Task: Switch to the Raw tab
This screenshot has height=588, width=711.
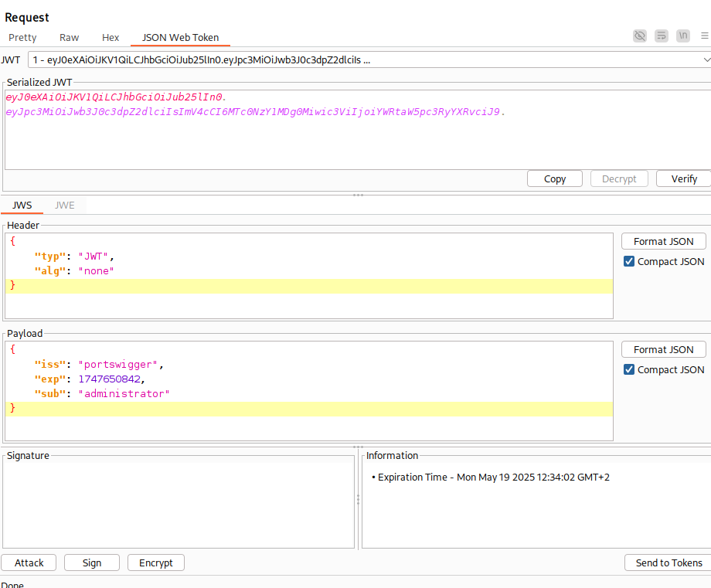Action: pyautogui.click(x=70, y=38)
